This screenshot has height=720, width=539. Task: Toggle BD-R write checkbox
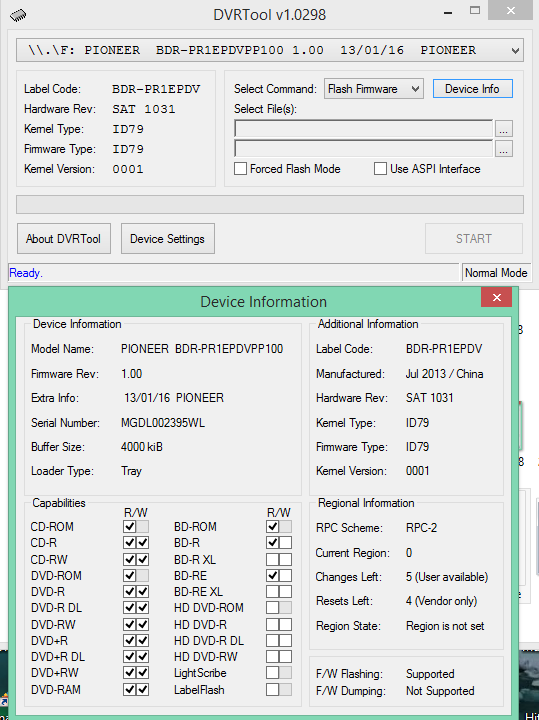pos(286,543)
